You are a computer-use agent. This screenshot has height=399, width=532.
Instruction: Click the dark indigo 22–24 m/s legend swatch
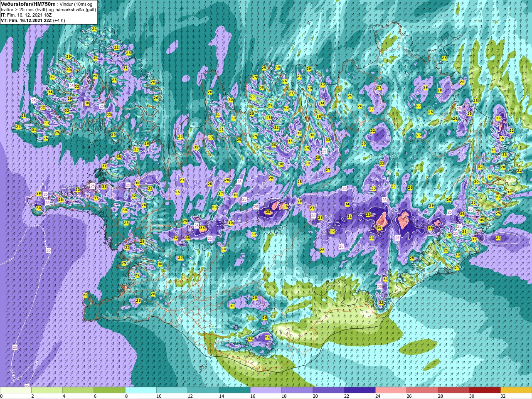tap(360, 390)
